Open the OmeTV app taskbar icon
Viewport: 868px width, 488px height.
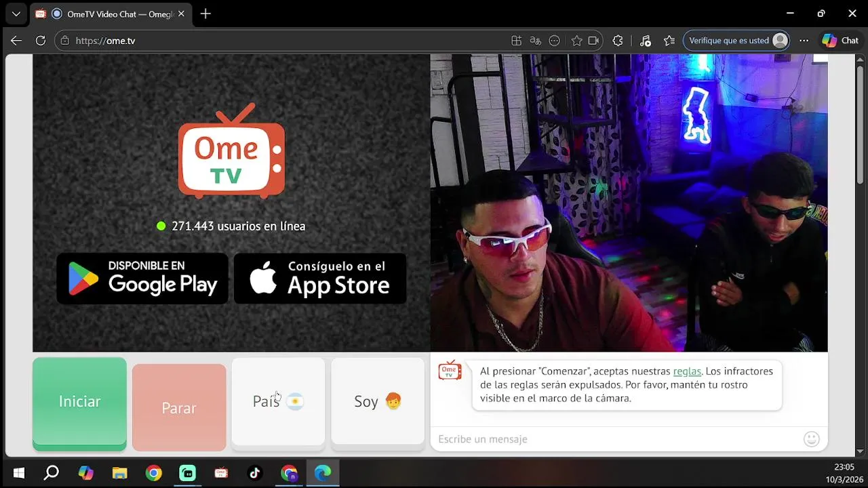(221, 473)
